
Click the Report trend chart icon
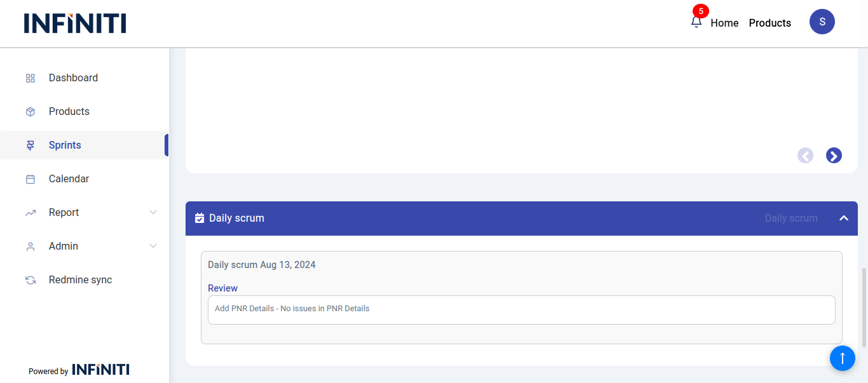point(31,213)
